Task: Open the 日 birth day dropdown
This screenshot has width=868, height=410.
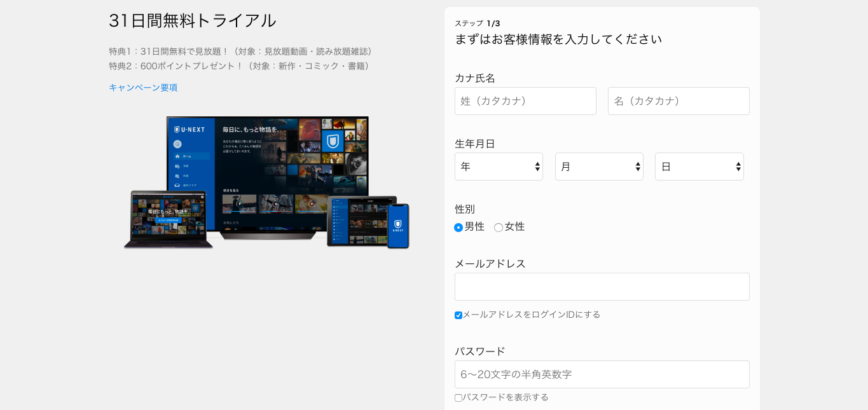Action: pos(699,167)
